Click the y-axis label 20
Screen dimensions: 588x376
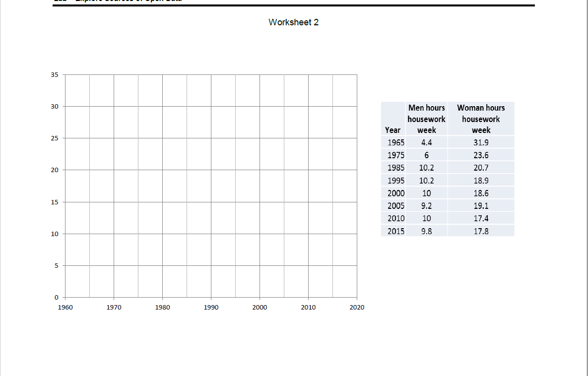[55, 170]
